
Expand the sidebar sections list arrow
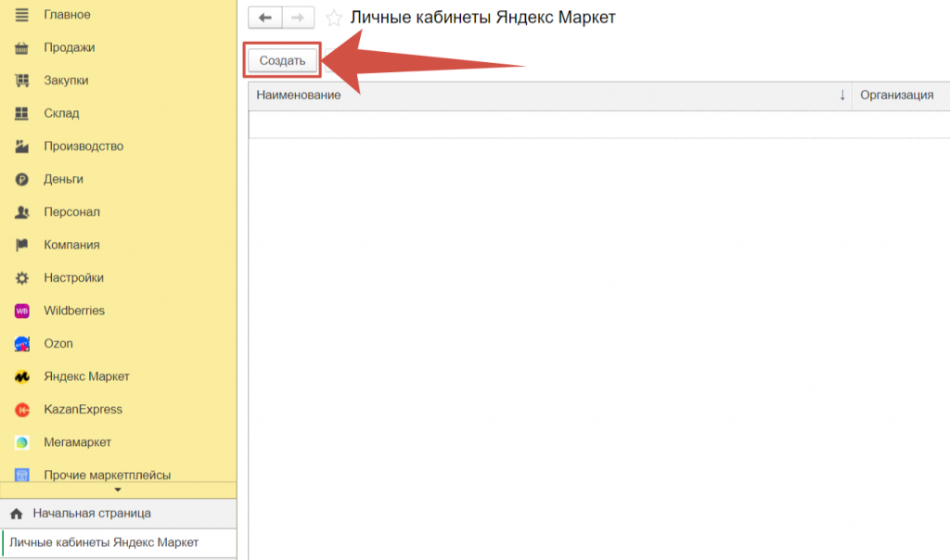click(x=117, y=490)
